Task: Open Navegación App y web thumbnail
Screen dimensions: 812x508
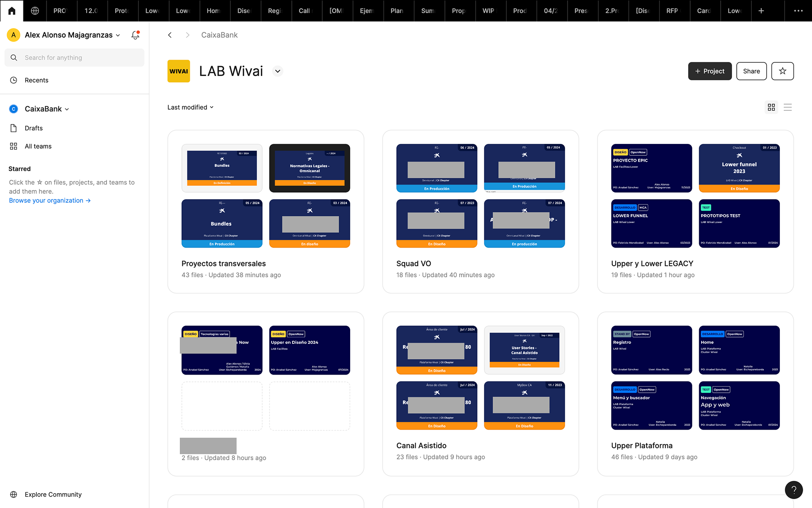Action: [x=739, y=406]
